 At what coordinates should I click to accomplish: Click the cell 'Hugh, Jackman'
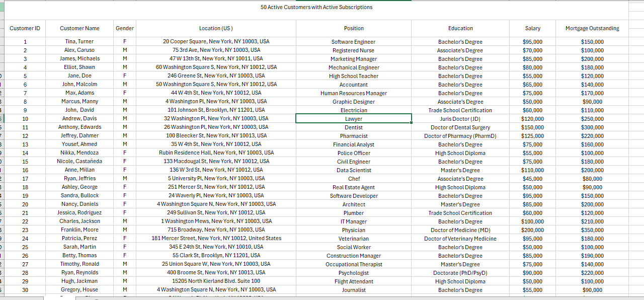79,281
